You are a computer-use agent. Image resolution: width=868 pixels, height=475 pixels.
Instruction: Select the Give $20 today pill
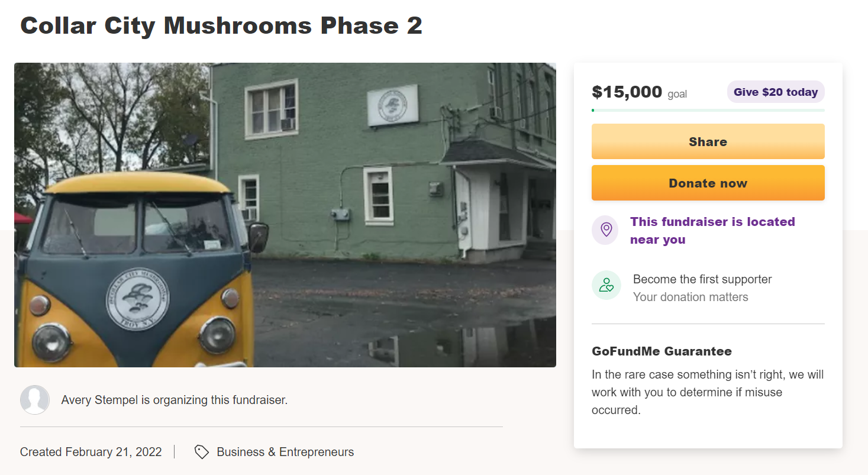[775, 92]
